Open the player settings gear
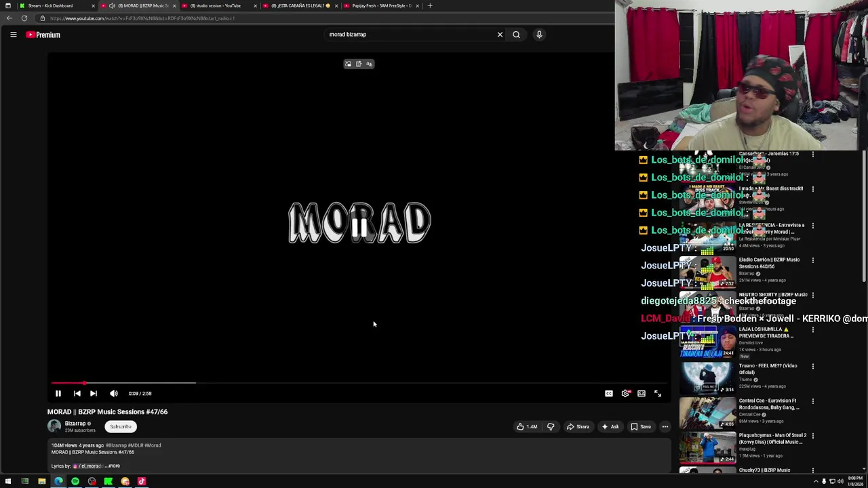Viewport: 868px width, 488px height. pyautogui.click(x=625, y=393)
